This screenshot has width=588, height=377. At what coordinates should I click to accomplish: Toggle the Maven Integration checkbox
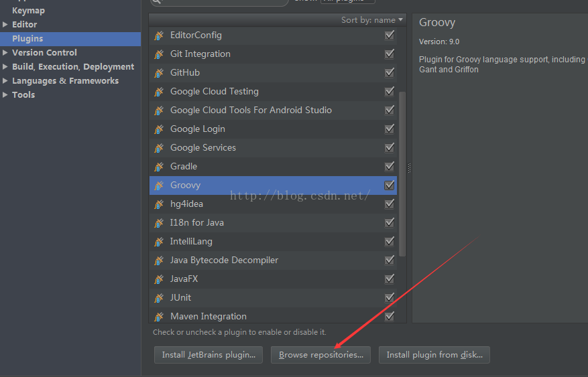click(390, 316)
